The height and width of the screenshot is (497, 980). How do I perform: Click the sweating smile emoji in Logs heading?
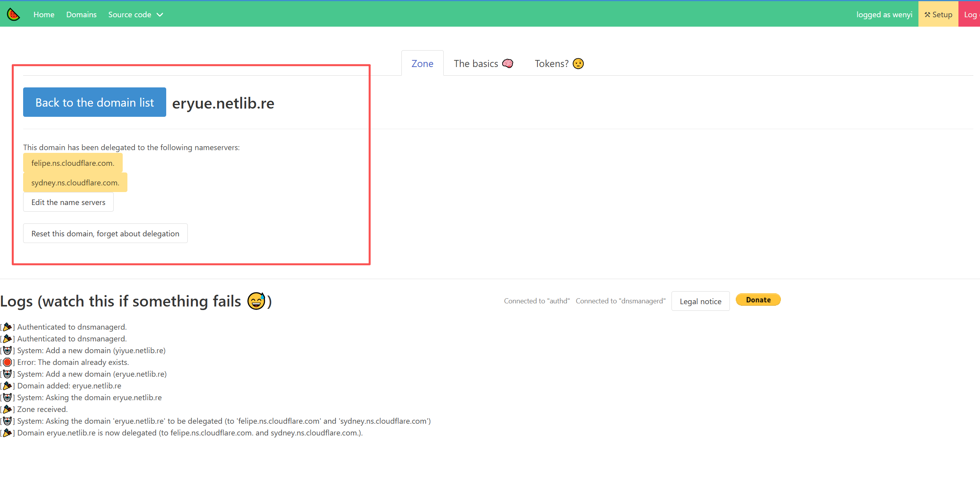tap(256, 301)
